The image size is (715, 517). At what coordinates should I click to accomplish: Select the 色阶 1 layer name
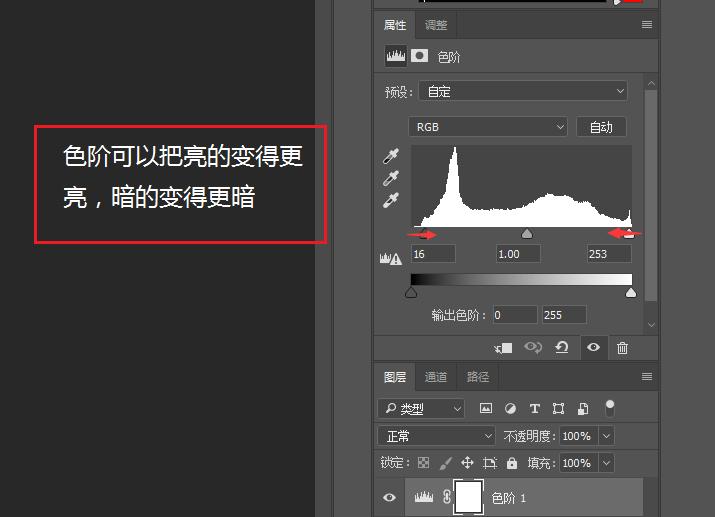click(x=509, y=498)
